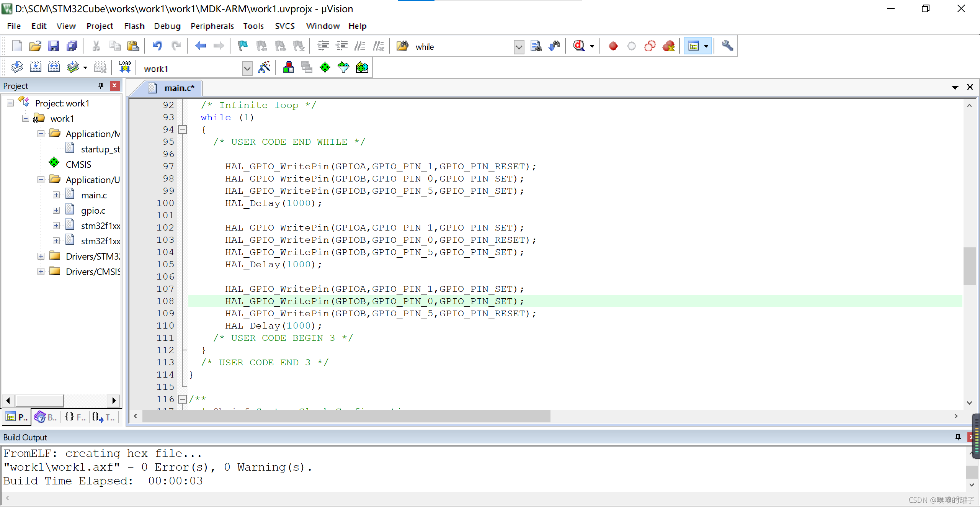Collapse the code fold at line 94
The height and width of the screenshot is (507, 980).
click(x=183, y=130)
